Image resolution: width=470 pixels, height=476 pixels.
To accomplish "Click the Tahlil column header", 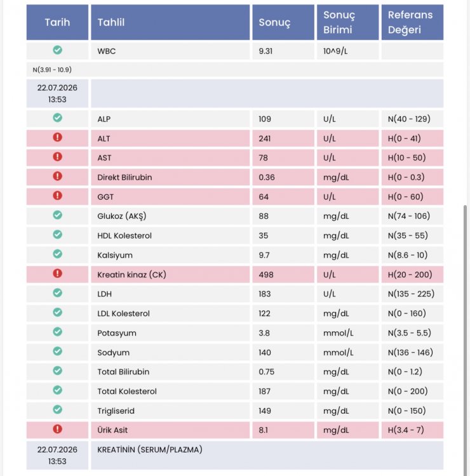I will (170, 22).
